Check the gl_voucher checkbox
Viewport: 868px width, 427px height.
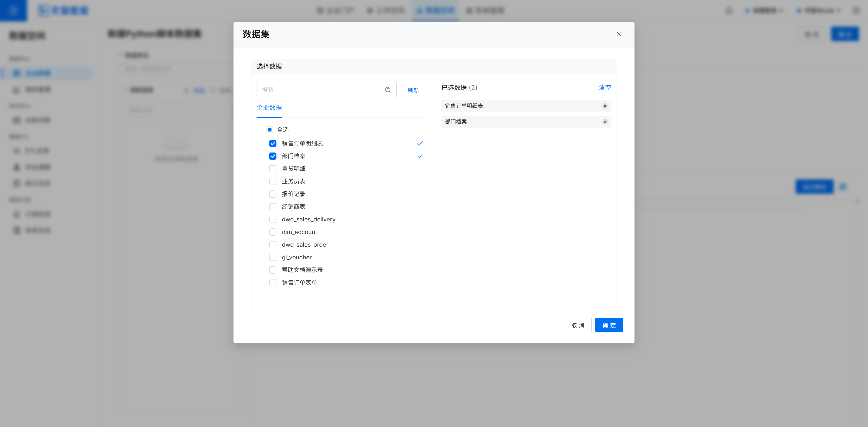273,257
